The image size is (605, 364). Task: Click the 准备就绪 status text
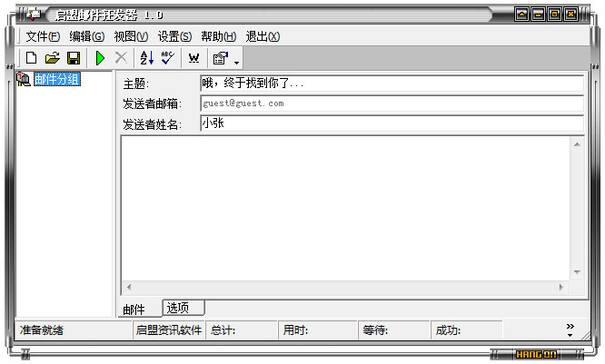click(x=42, y=330)
